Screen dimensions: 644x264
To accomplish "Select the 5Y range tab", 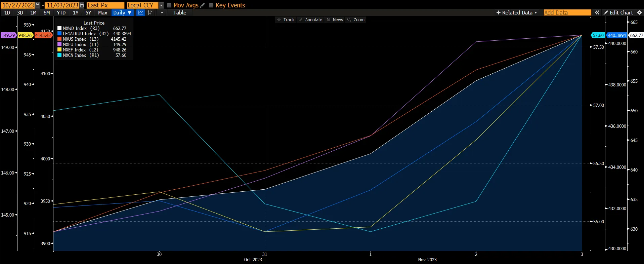I will click(x=88, y=12).
